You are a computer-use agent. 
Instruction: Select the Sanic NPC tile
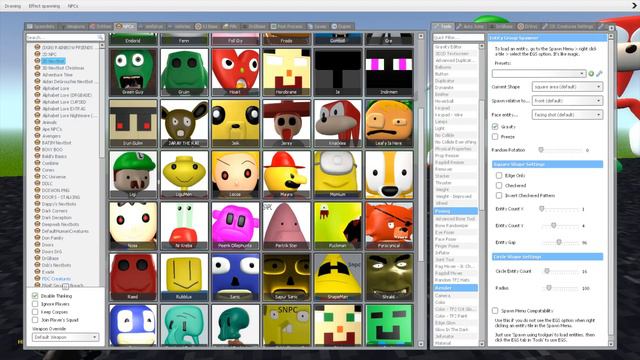pyautogui.click(x=236, y=277)
